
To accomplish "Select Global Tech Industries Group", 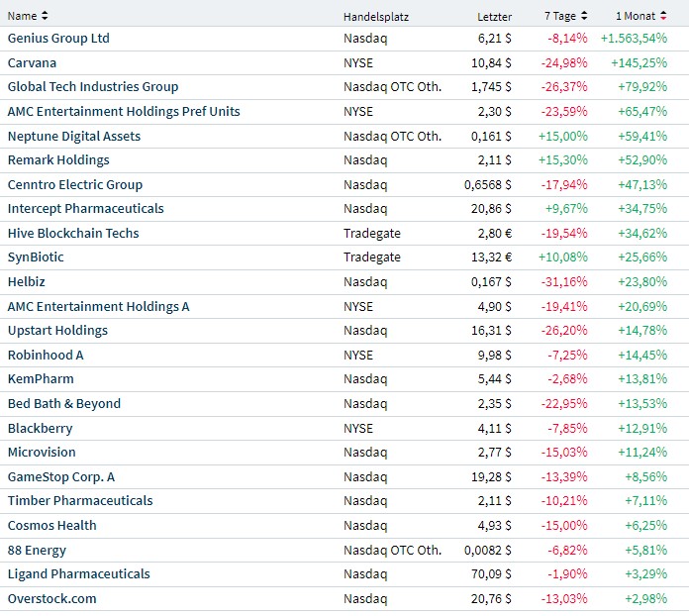I will click(x=93, y=87).
